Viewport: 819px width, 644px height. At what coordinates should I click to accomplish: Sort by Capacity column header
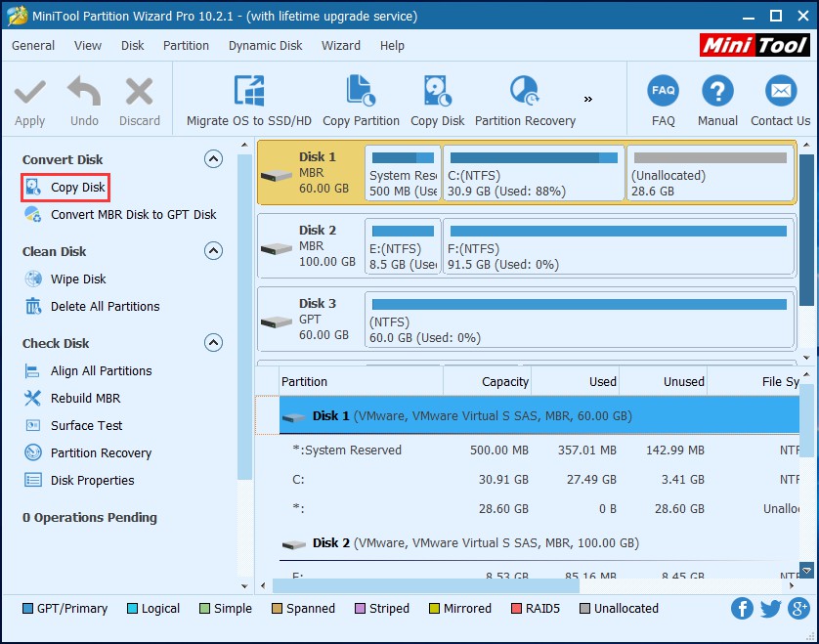[487, 382]
